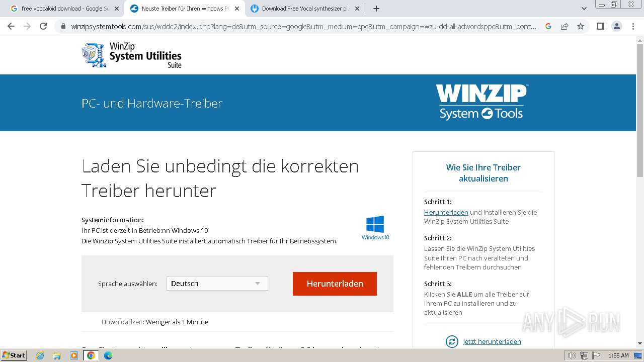This screenshot has height=362, width=644.
Task: Click the network tray icon
Action: 584,355
